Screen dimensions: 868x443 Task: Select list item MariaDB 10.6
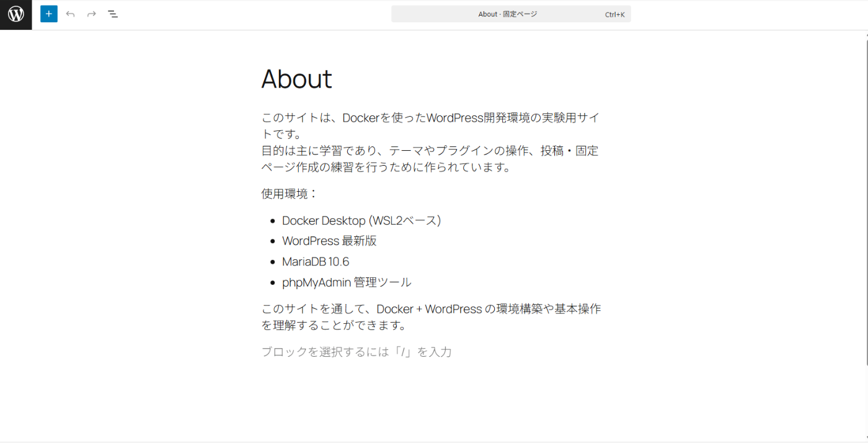click(316, 261)
